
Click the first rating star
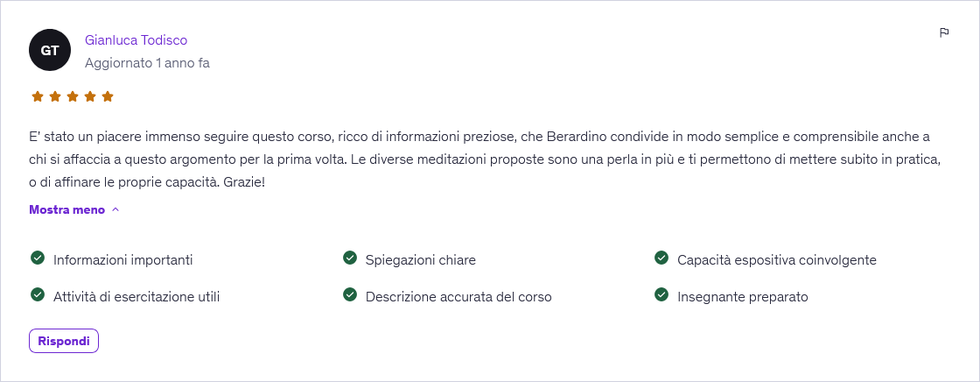pos(38,96)
